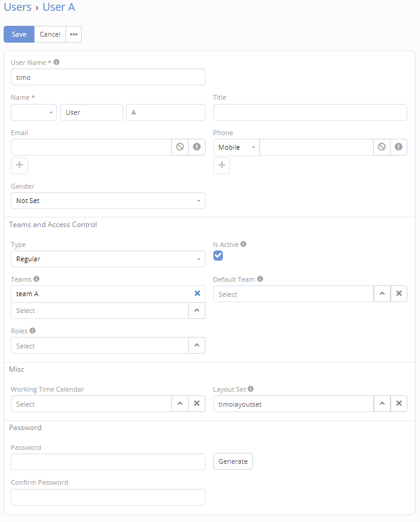Viewport: 420px width, 522px height.
Task: Click the email invalid exclamation icon
Action: pyautogui.click(x=196, y=147)
